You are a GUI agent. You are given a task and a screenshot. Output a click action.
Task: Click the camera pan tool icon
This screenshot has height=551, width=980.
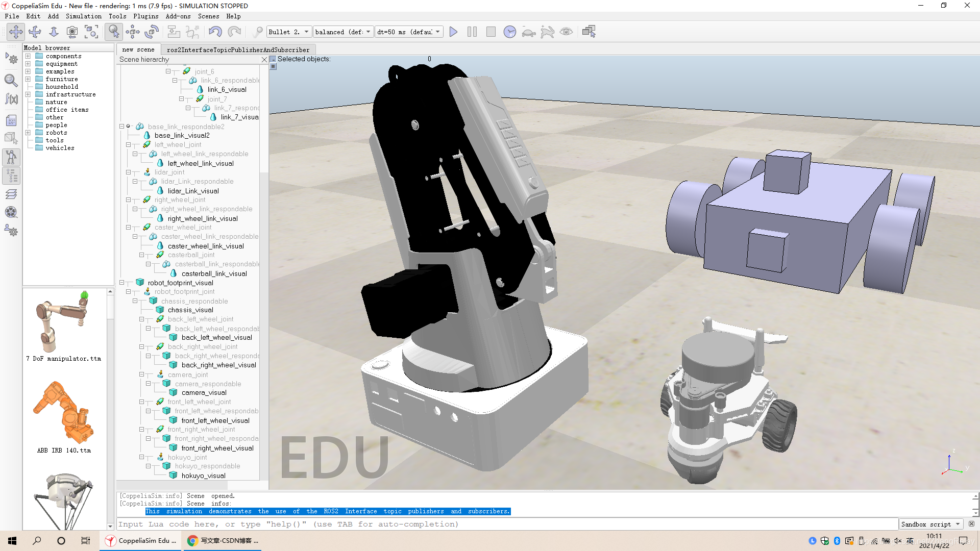pos(16,32)
